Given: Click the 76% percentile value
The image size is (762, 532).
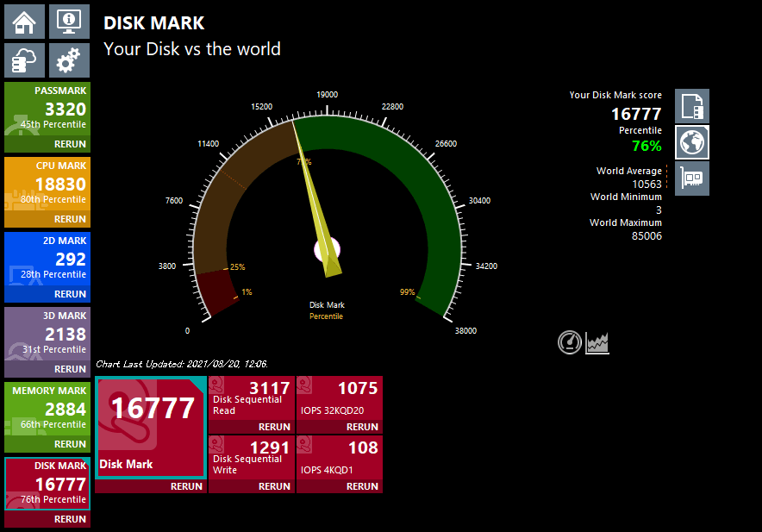Looking at the screenshot, I should pyautogui.click(x=646, y=146).
